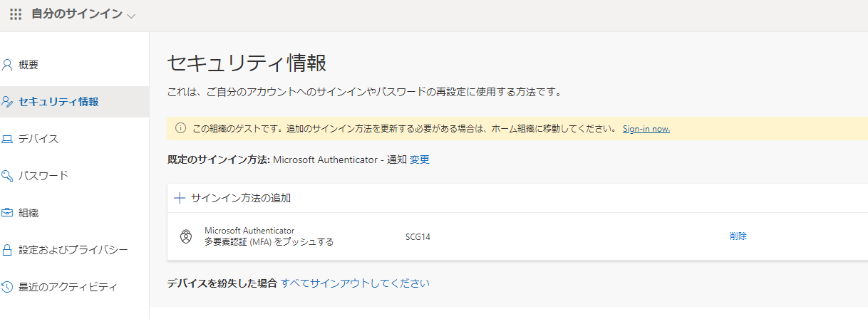Click the 最近のアクティビティ history clock icon
The height and width of the screenshot is (319, 868).
[8, 287]
